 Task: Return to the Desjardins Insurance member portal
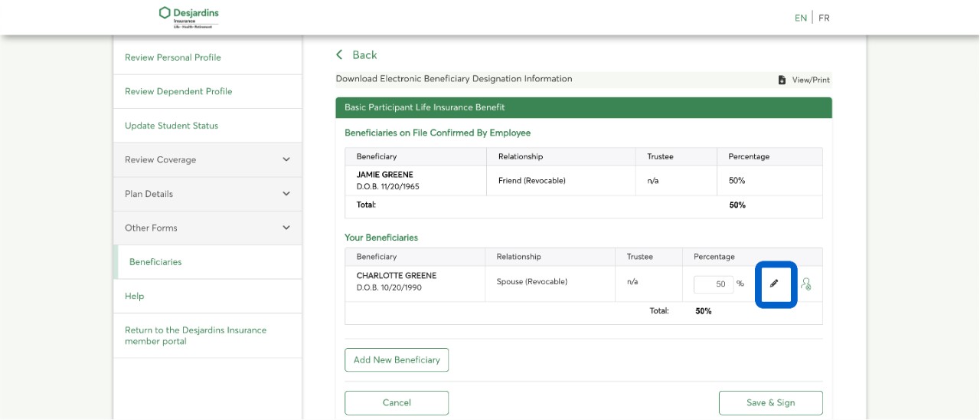[196, 336]
